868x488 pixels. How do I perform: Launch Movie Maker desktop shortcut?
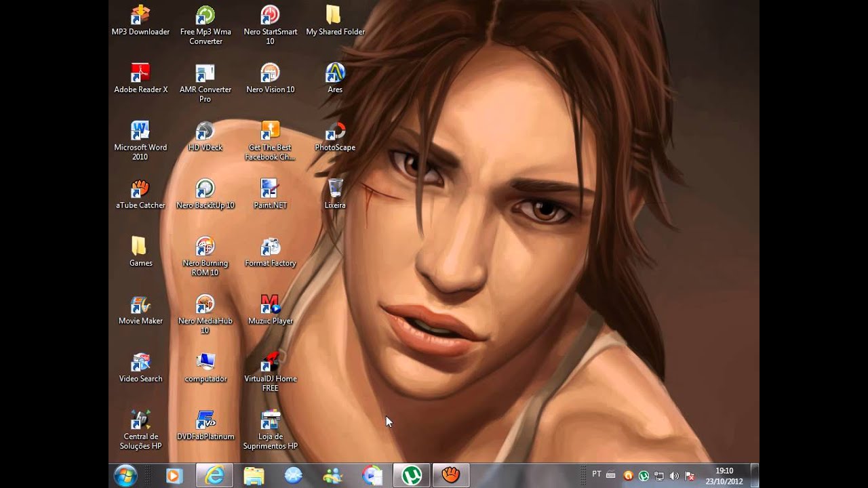(140, 309)
